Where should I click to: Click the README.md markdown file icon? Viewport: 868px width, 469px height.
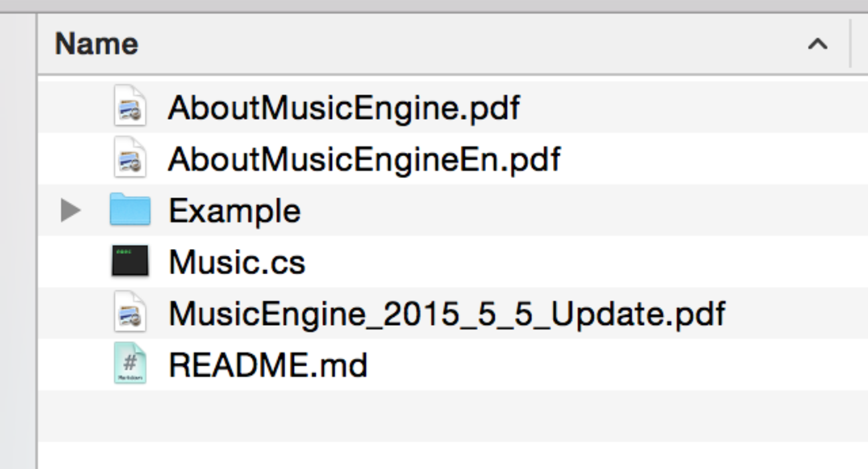(x=130, y=364)
